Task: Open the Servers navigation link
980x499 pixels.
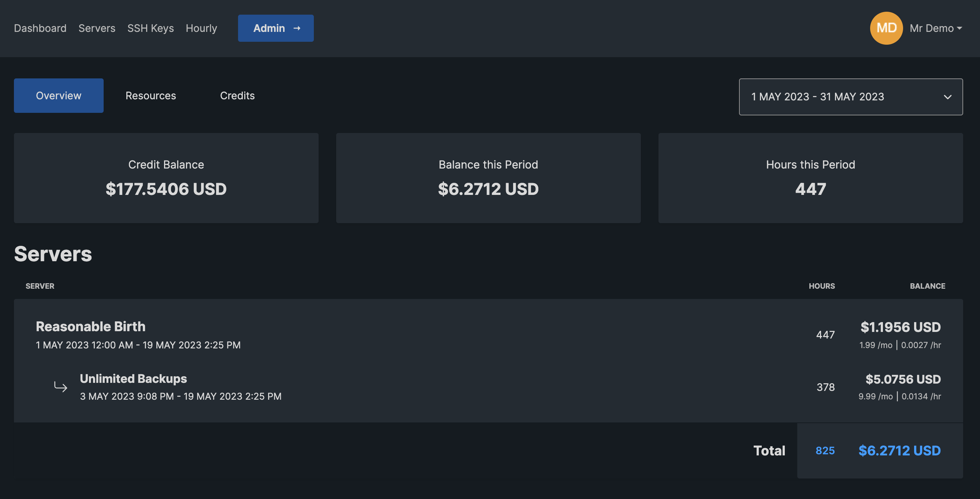Action: 97,28
